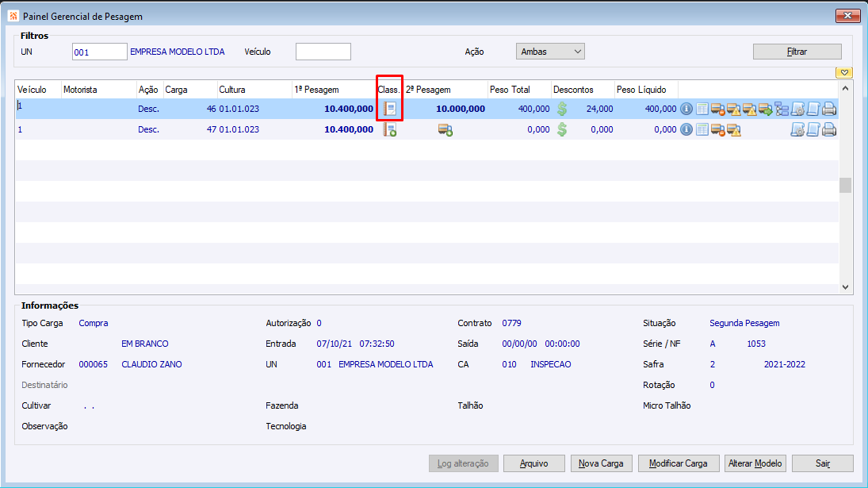
Task: Print ticket for carga 46
Action: pos(829,110)
